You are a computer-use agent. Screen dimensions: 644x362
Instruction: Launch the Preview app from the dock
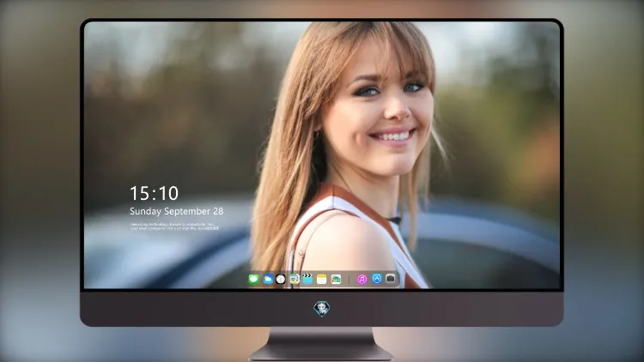pos(294,280)
